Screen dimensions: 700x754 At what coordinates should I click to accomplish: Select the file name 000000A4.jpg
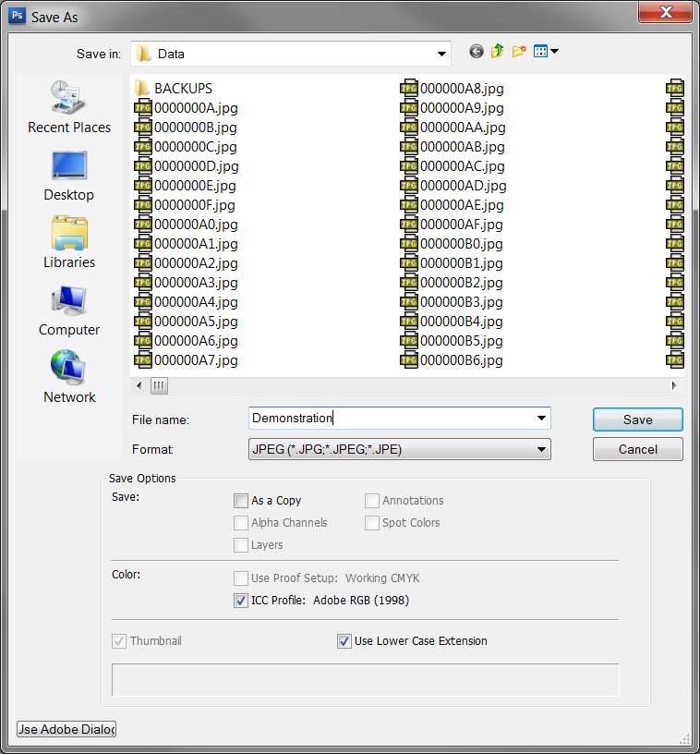click(x=196, y=302)
